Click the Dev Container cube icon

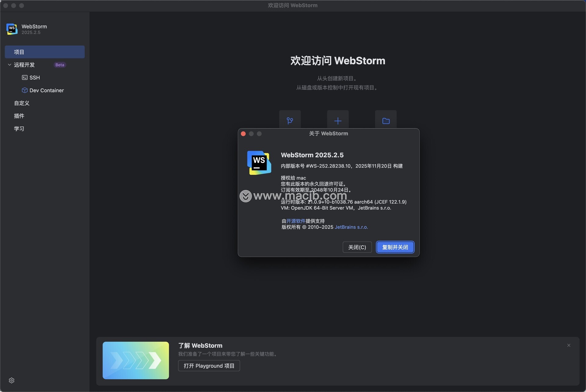[x=25, y=90]
